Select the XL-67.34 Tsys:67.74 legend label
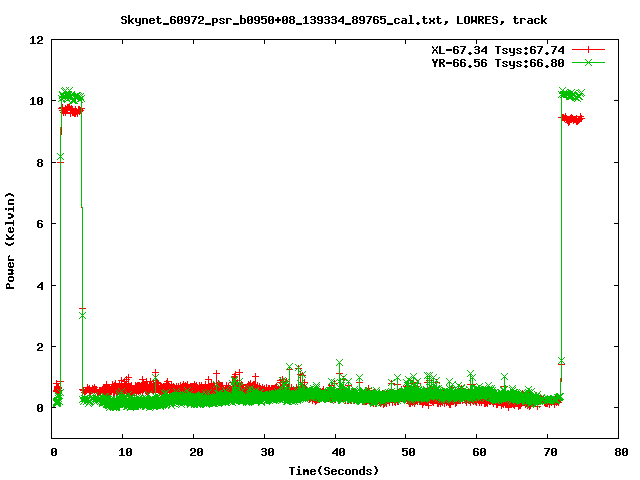The image size is (640, 480). tap(492, 49)
